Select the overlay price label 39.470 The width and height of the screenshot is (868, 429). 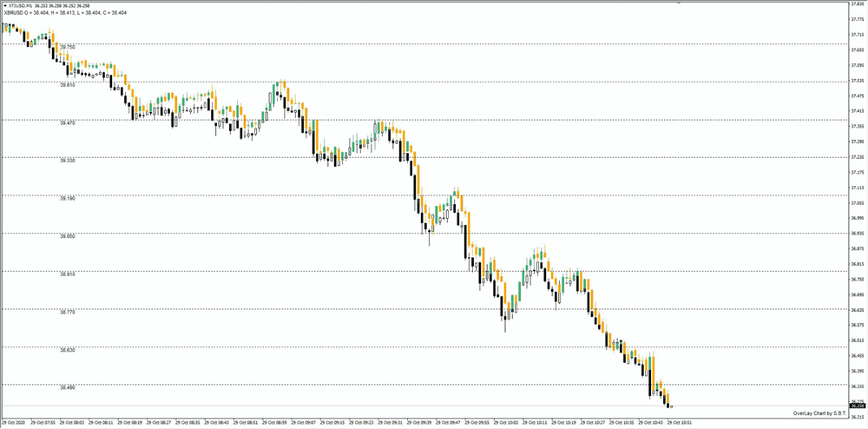(68, 123)
